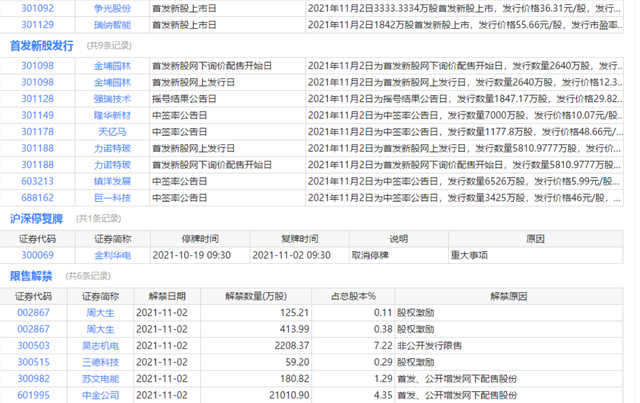
Task: Open the 强瑞技术 stock name link
Action: [112, 99]
